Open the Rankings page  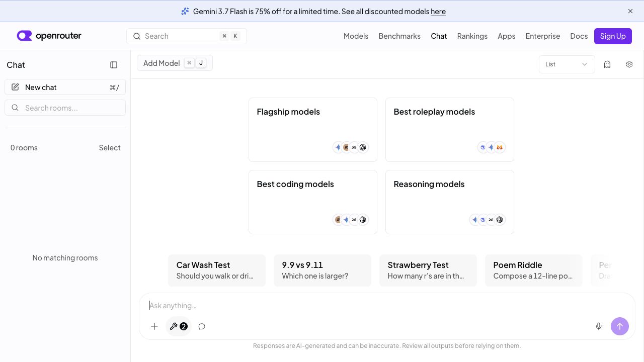472,36
